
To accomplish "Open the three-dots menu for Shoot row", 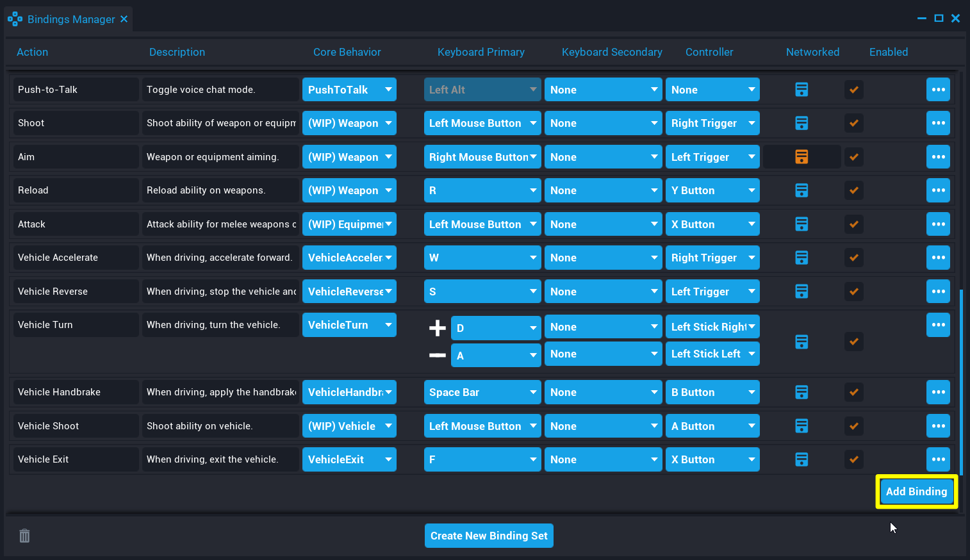I will pos(938,123).
